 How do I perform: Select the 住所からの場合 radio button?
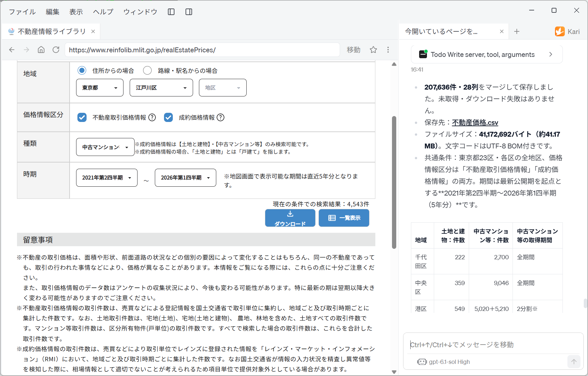(82, 70)
